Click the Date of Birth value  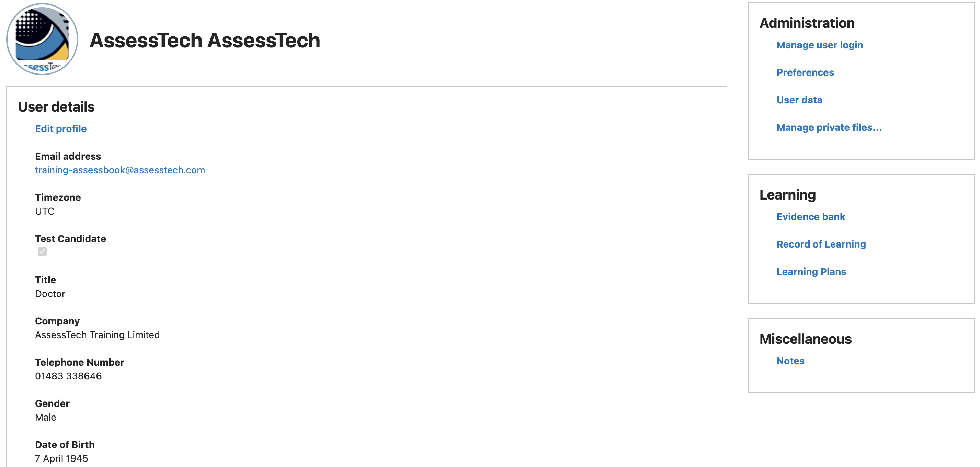[x=61, y=459]
